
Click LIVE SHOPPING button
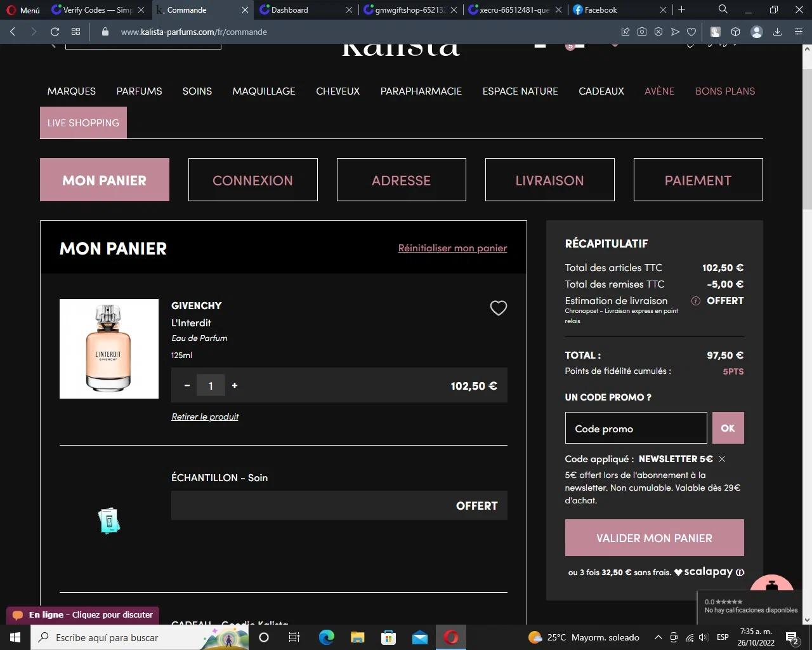click(83, 123)
